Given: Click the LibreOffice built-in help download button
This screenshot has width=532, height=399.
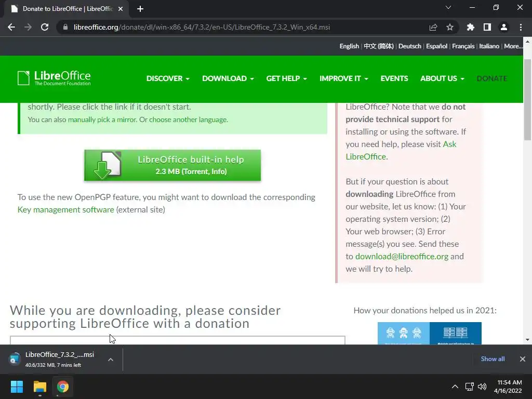Looking at the screenshot, I should point(172,165).
